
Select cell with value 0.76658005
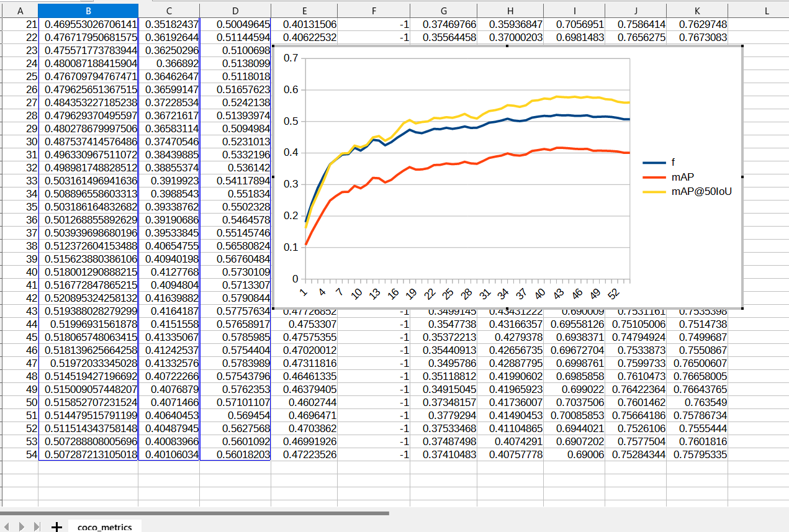pyautogui.click(x=697, y=376)
